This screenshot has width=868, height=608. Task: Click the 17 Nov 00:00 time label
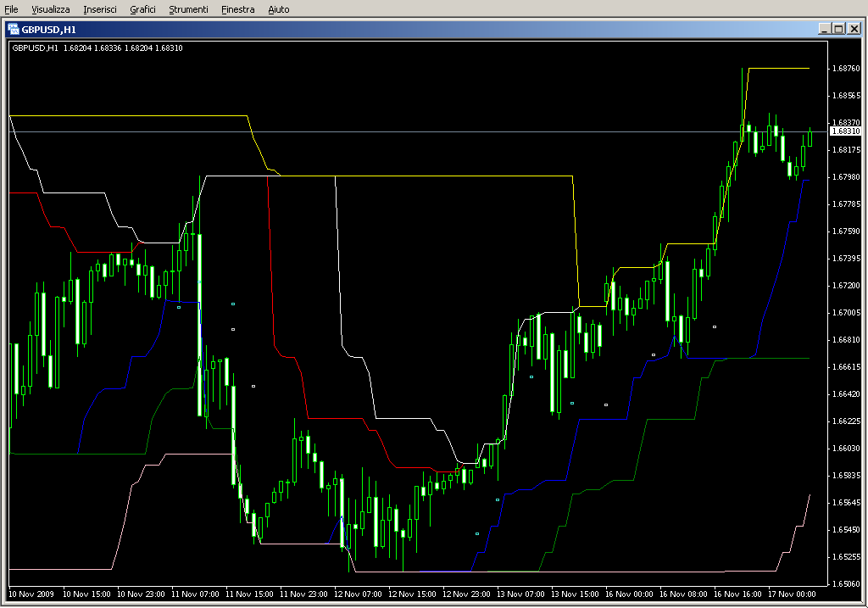click(x=792, y=594)
